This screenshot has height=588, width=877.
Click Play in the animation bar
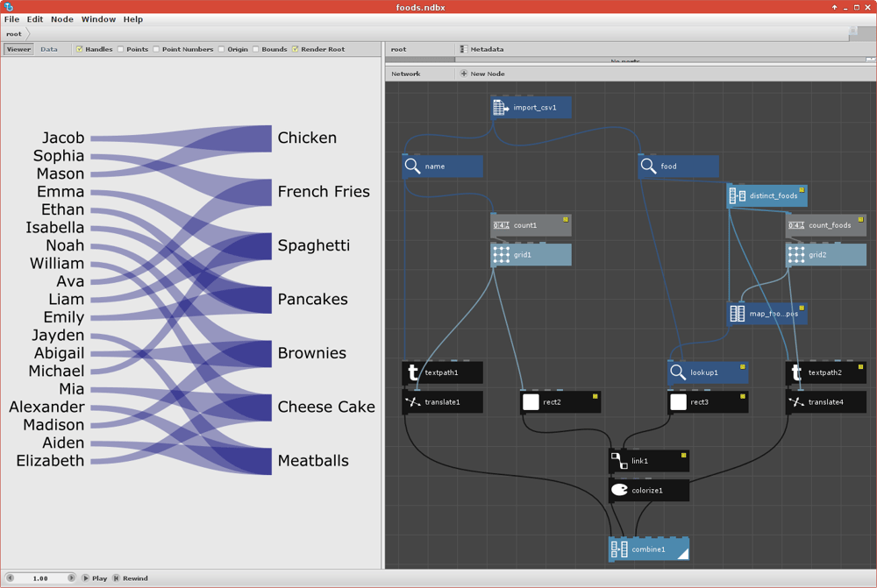pyautogui.click(x=95, y=578)
